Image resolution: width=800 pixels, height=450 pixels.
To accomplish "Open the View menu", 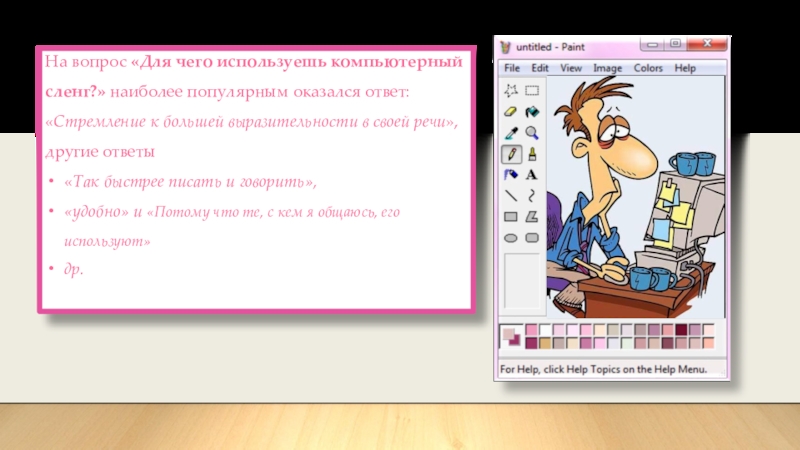I will coord(571,68).
